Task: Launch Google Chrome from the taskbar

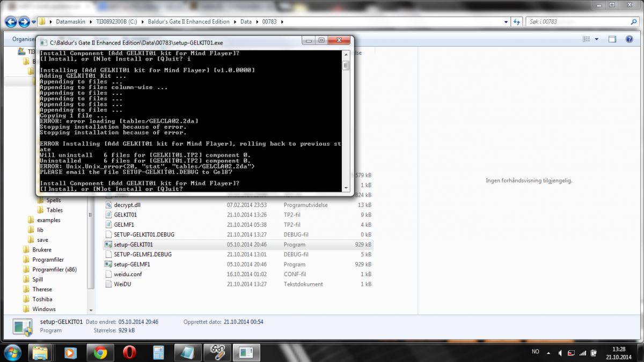Action: tap(100, 352)
